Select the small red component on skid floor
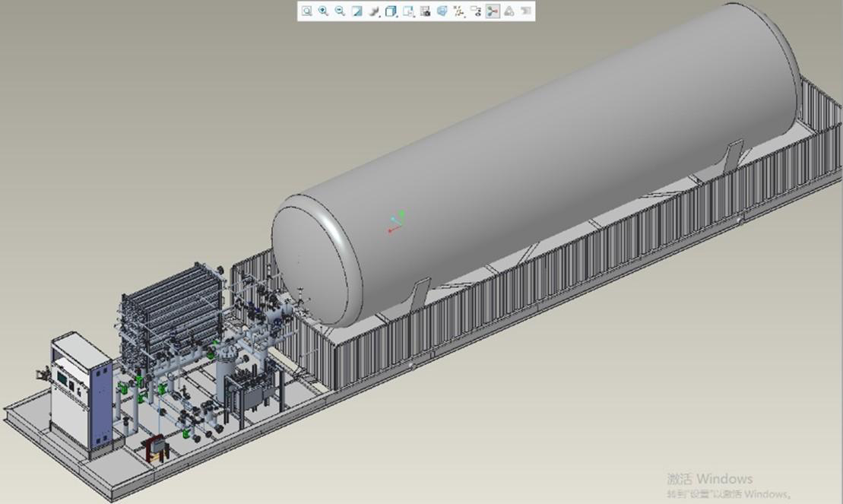The height and width of the screenshot is (504, 843). 156,445
